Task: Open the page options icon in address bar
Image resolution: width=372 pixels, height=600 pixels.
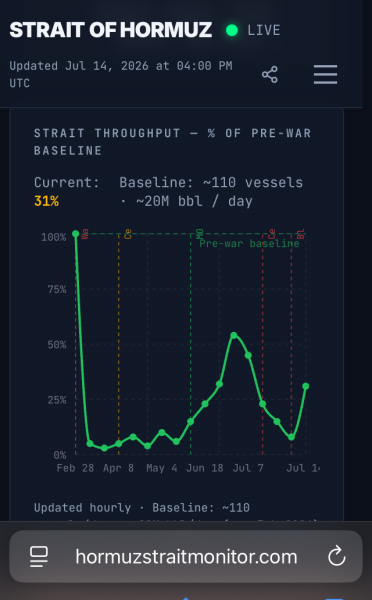Action: pyautogui.click(x=39, y=557)
